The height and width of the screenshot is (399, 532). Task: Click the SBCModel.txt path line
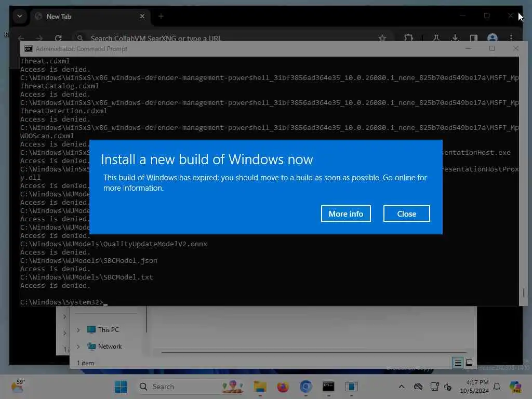87,277
